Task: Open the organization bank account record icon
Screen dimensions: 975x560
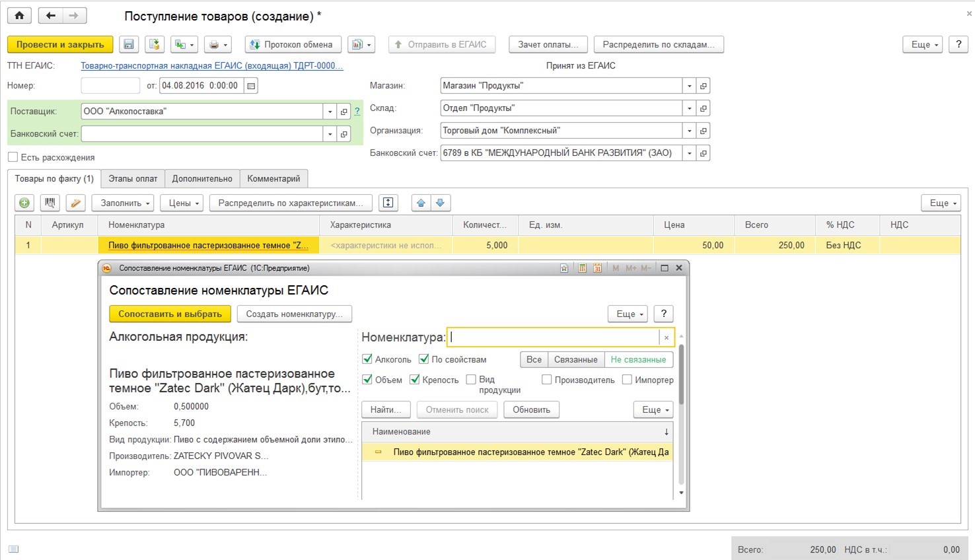Action: (703, 153)
